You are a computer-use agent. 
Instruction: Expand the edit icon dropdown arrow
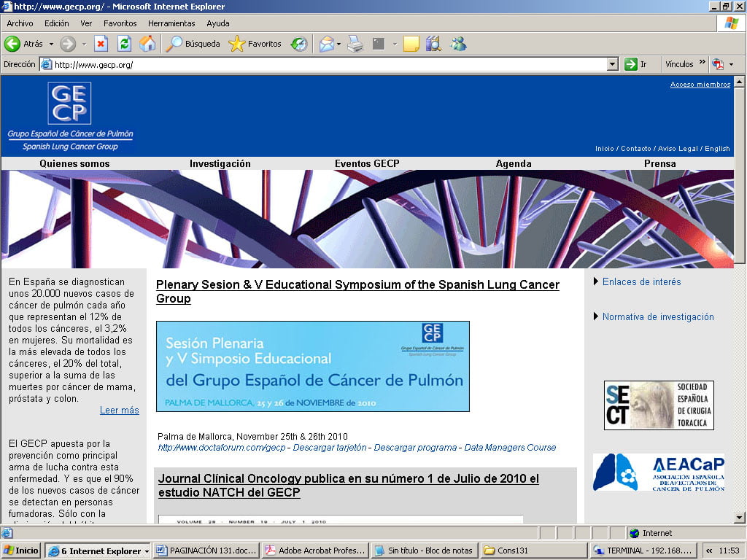[395, 44]
